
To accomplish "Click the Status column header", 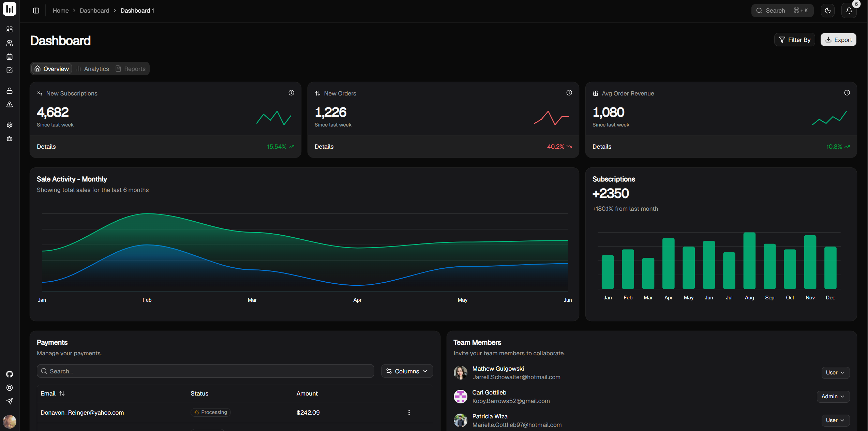I will pyautogui.click(x=199, y=393).
